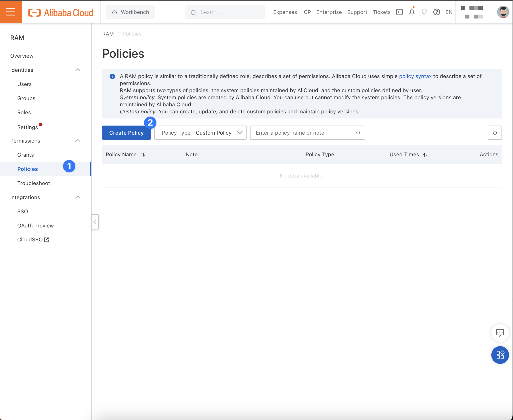Viewport: 513px width, 420px height.
Task: Open Grants in the sidebar
Action: (x=25, y=155)
